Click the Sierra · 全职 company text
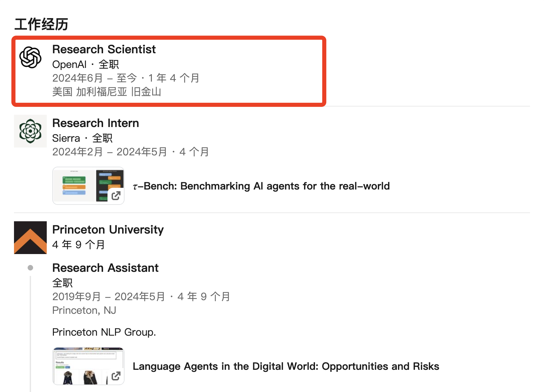Screen dimensions: 544x392 82,138
